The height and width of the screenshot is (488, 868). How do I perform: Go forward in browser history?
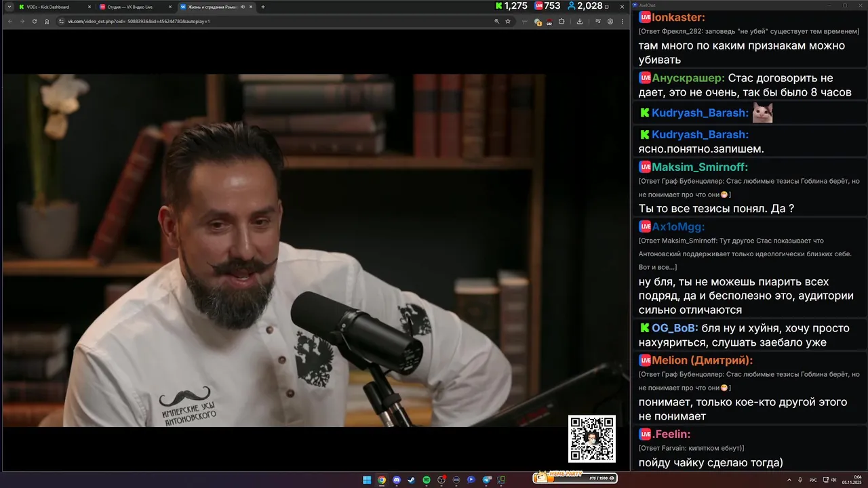click(x=22, y=21)
